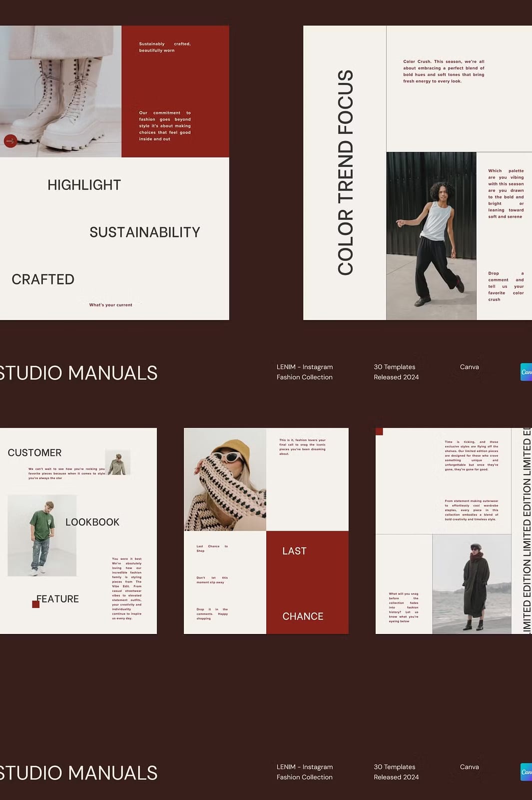532x800 pixels.
Task: Click the small red square beside FEATURE
Action: click(35, 604)
